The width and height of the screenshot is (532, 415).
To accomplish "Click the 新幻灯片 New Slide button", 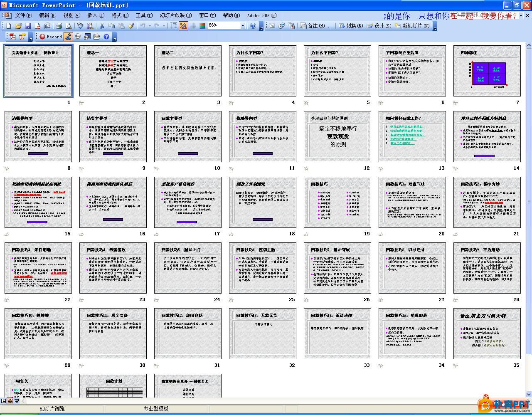I will point(412,26).
